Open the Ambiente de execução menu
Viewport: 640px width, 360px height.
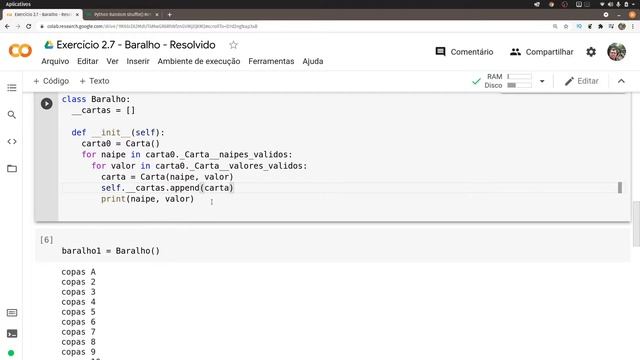(199, 61)
